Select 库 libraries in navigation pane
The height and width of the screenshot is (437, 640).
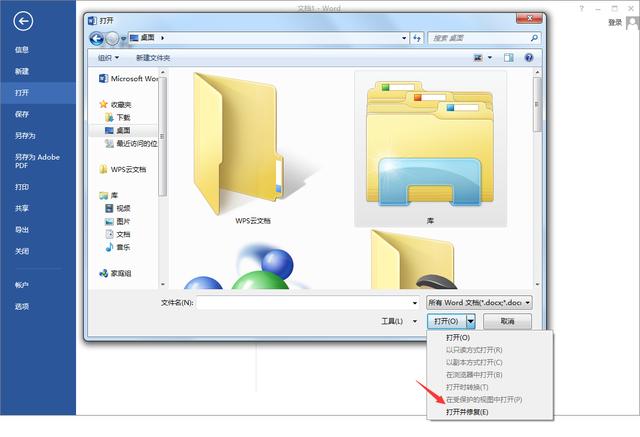point(109,195)
